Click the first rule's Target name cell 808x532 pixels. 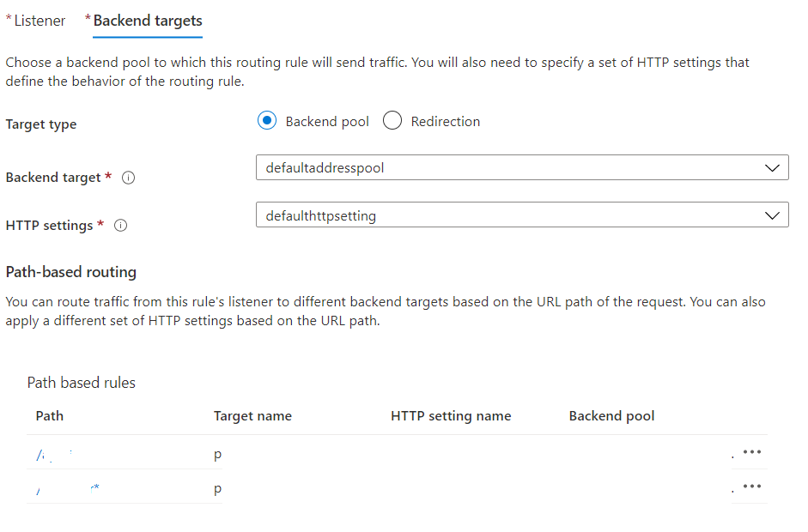tap(216, 453)
